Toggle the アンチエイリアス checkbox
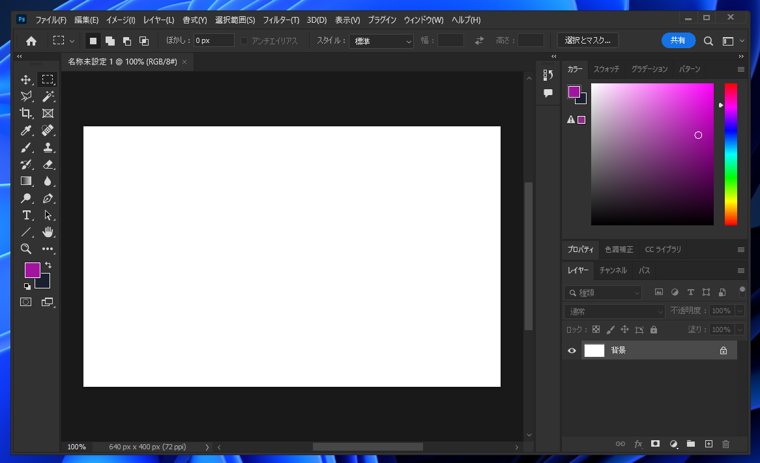The image size is (760, 463). (244, 41)
